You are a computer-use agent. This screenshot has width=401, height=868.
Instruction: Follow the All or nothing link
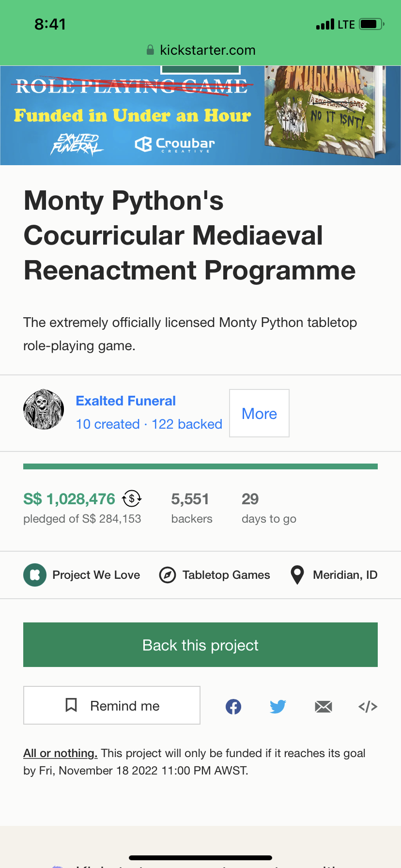61,753
